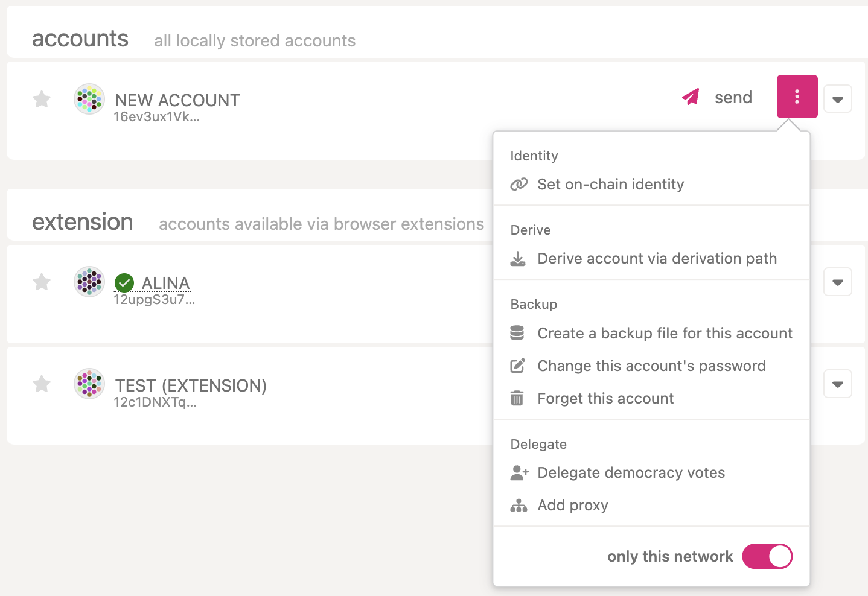868x596 pixels.
Task: Star the ALINA account as favorite
Action: 42,282
